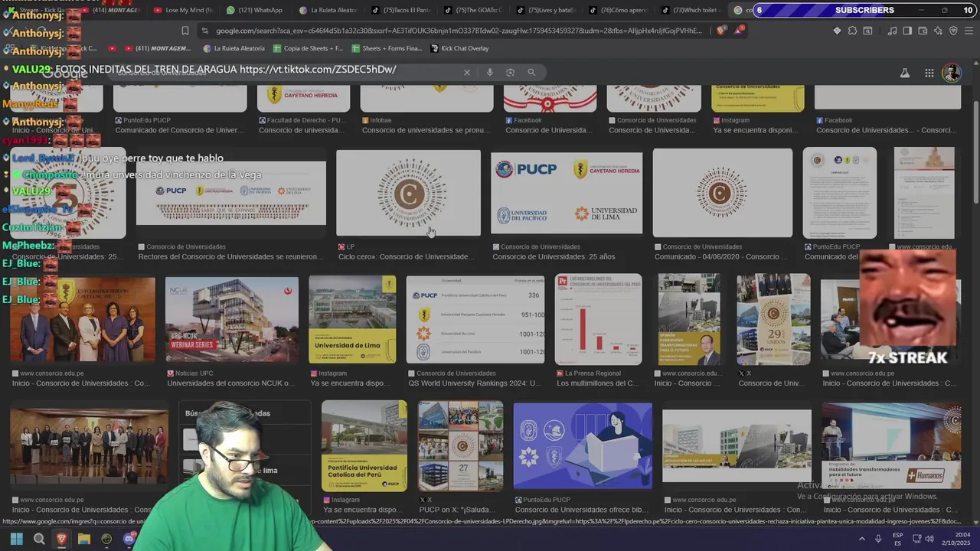Image resolution: width=980 pixels, height=551 pixels.
Task: Open Google Lens image search icon
Action: tap(511, 73)
